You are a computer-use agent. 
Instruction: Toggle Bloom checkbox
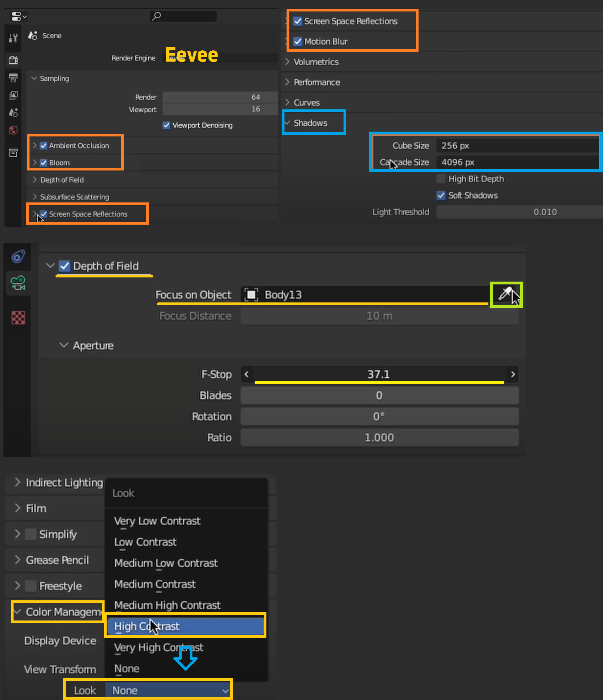tap(43, 162)
